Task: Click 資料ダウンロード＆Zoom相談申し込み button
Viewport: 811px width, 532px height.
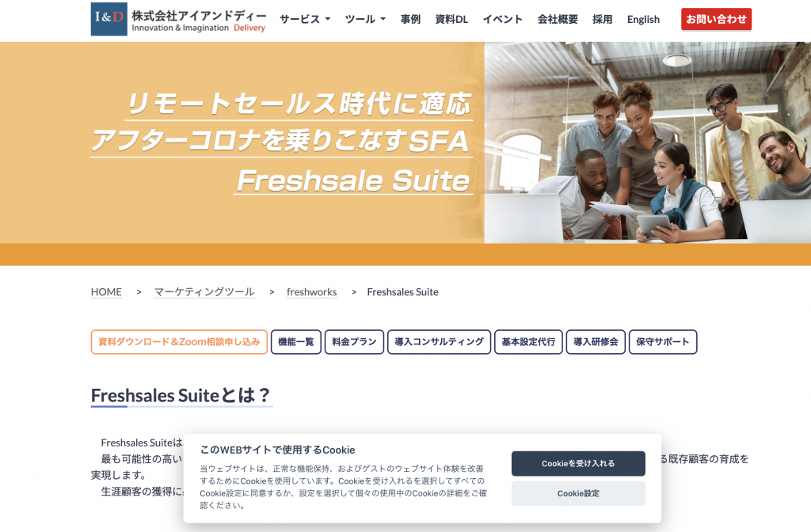Action: coord(179,342)
